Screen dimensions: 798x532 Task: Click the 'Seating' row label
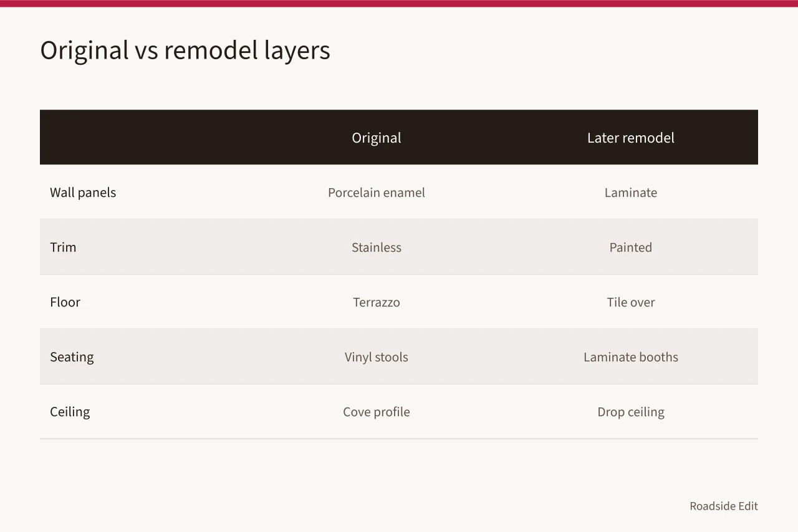[x=72, y=357]
